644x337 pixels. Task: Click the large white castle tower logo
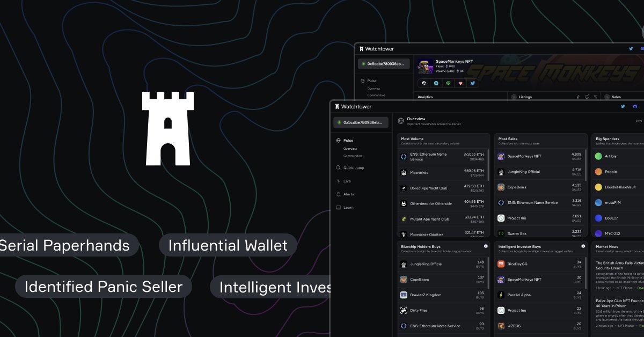point(168,128)
